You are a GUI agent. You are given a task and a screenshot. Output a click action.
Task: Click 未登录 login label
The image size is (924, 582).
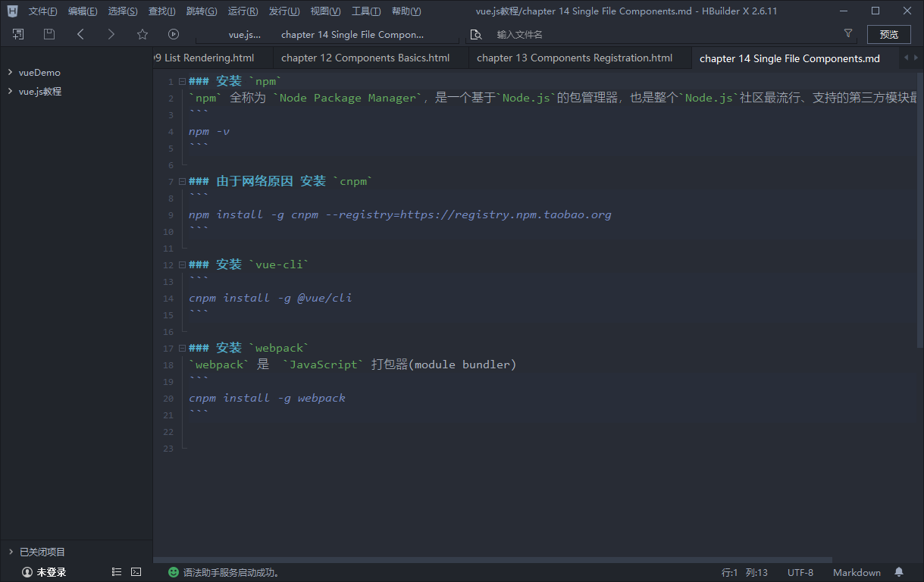[x=52, y=572]
